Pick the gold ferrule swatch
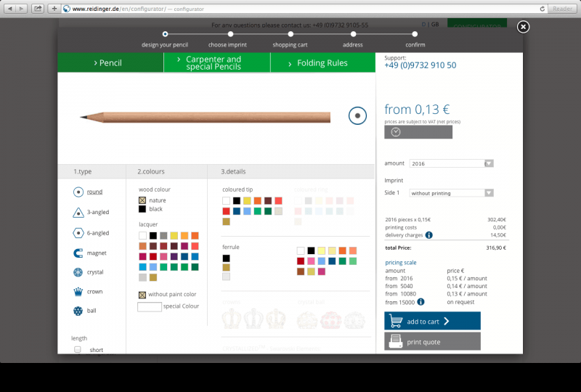 pyautogui.click(x=226, y=268)
